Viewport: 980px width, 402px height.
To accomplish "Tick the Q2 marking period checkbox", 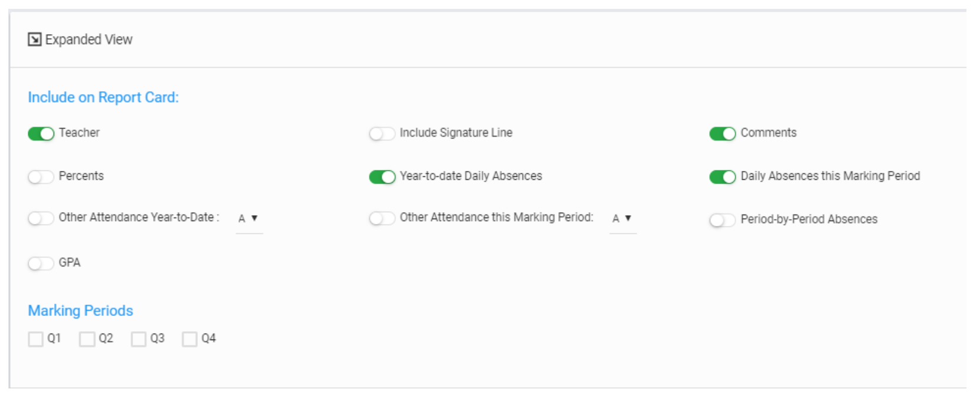I will 87,339.
